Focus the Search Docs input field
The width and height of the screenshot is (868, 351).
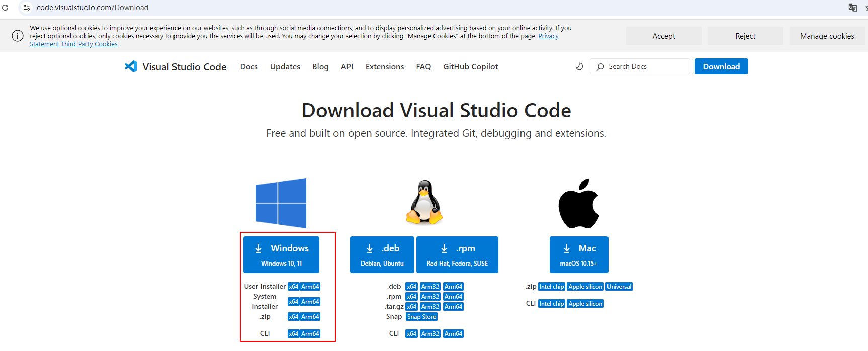pos(640,66)
